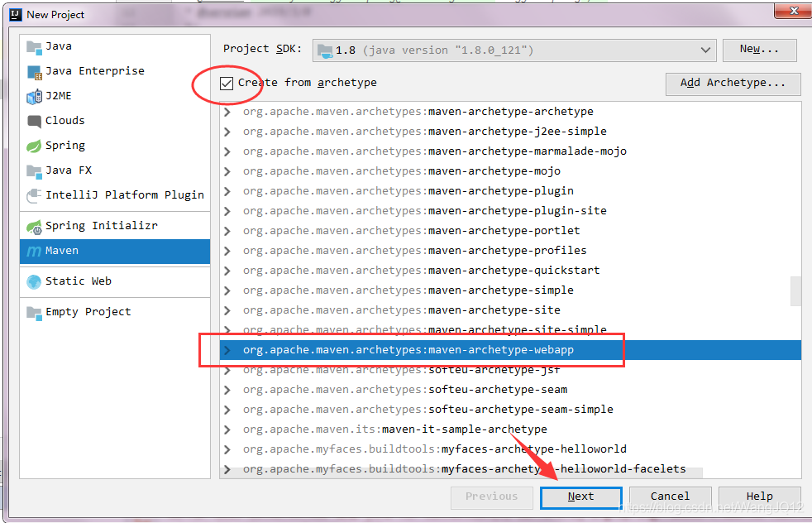Select Static Web category
The width and height of the screenshot is (812, 523).
[115, 281]
